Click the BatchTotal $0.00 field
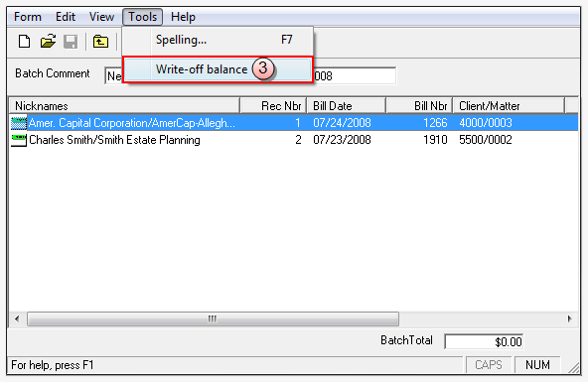The image size is (588, 382). coord(484,341)
